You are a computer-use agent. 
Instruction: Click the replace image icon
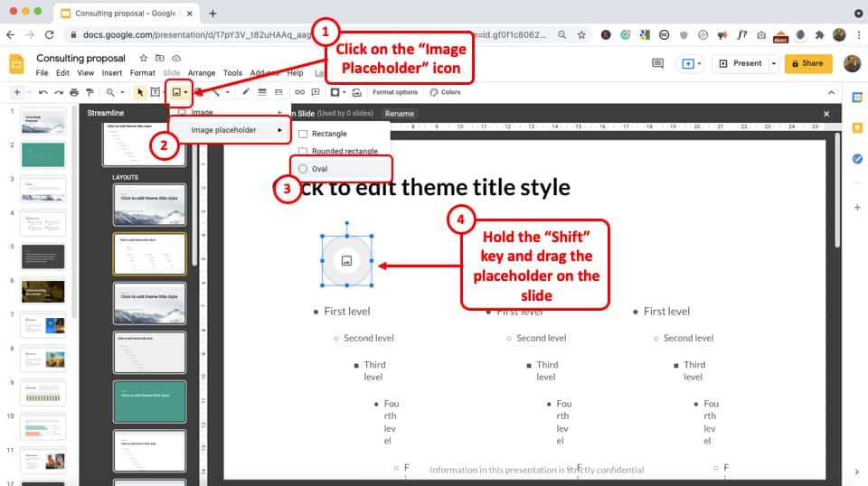tap(357, 92)
